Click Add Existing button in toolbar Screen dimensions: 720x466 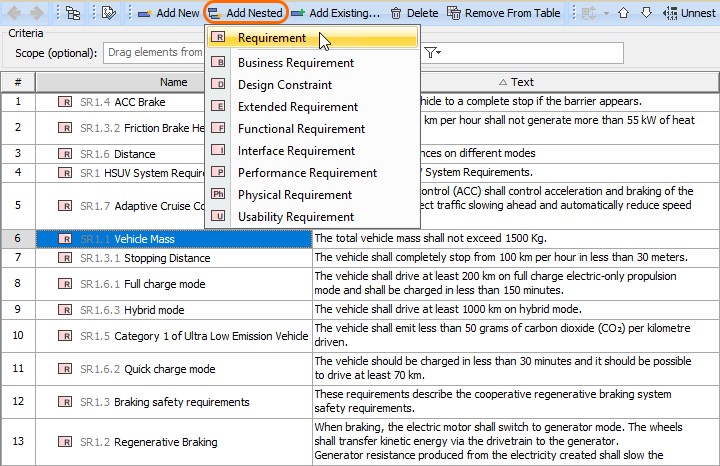[x=336, y=13]
